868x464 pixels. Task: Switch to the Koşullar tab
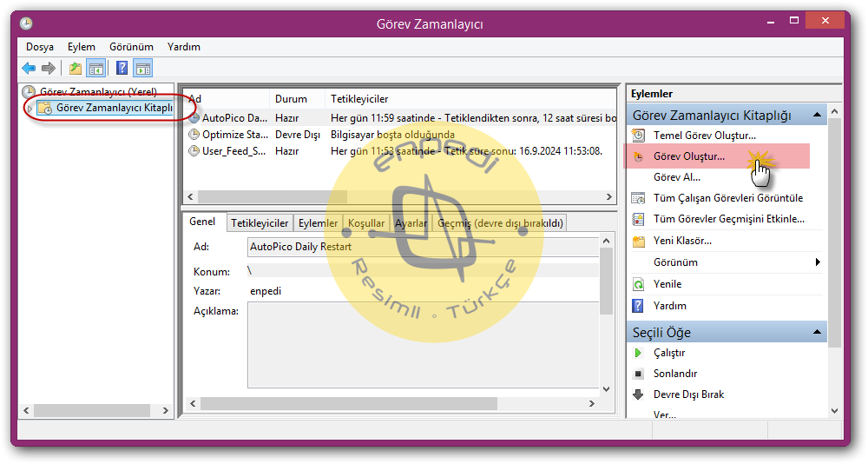pos(366,222)
